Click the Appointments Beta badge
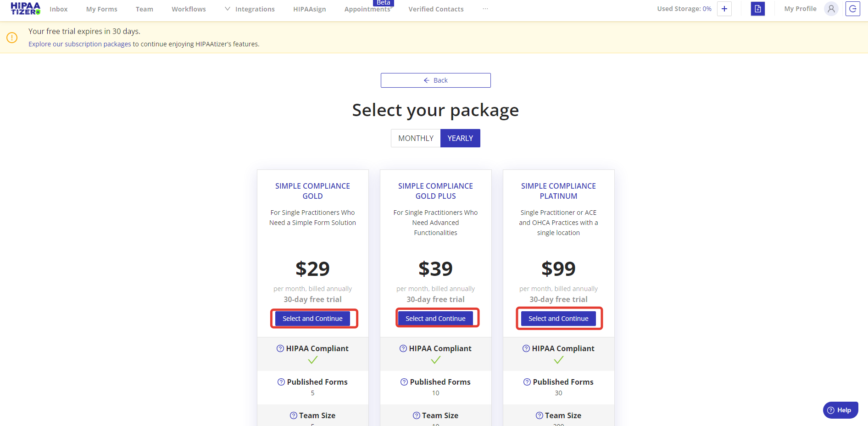Screen dimensions: 868x426 [x=383, y=3]
